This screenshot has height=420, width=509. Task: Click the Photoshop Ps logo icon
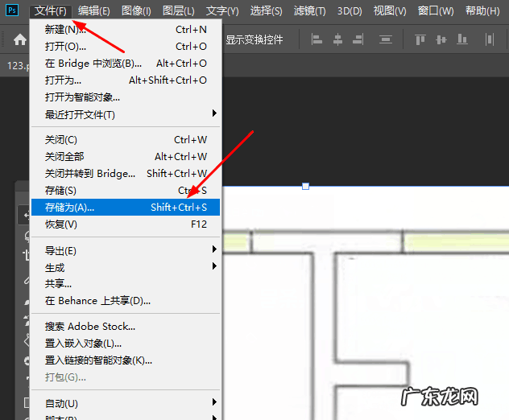click(12, 10)
